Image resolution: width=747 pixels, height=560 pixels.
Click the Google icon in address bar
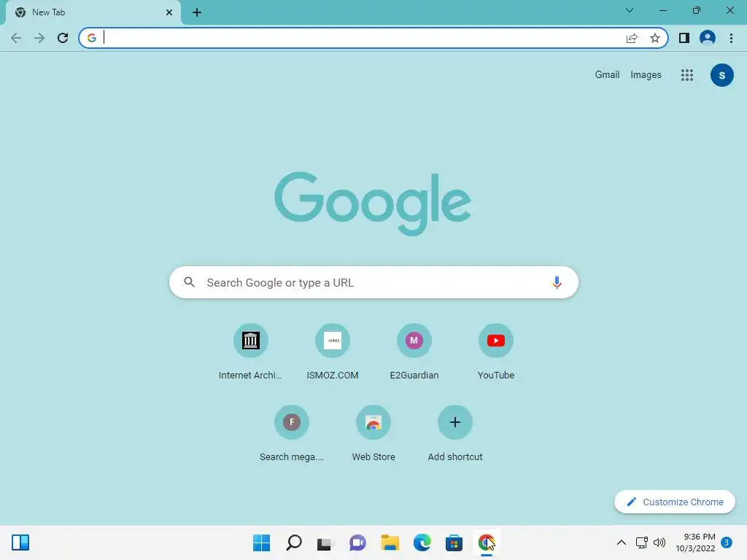(92, 38)
